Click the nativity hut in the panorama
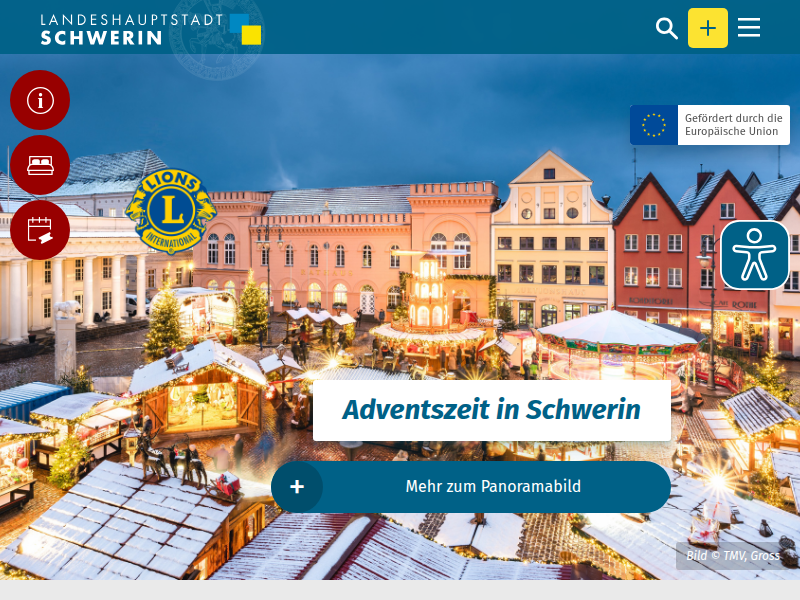Screen dimensions: 800x600 pos(199,388)
